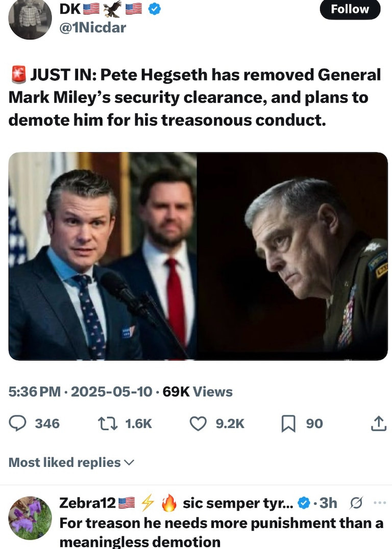The height and width of the screenshot is (549, 392).
Task: Click the Zebra12 display name
Action: pyautogui.click(x=88, y=503)
